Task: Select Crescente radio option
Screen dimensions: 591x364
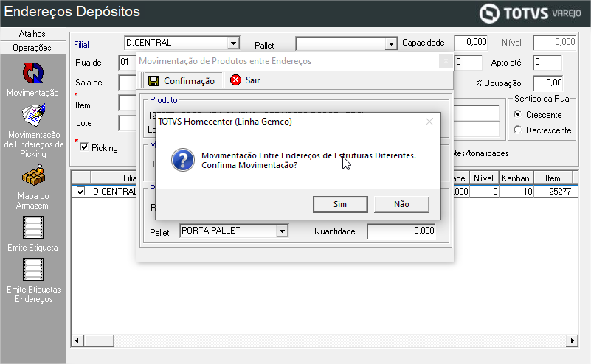Action: point(517,114)
